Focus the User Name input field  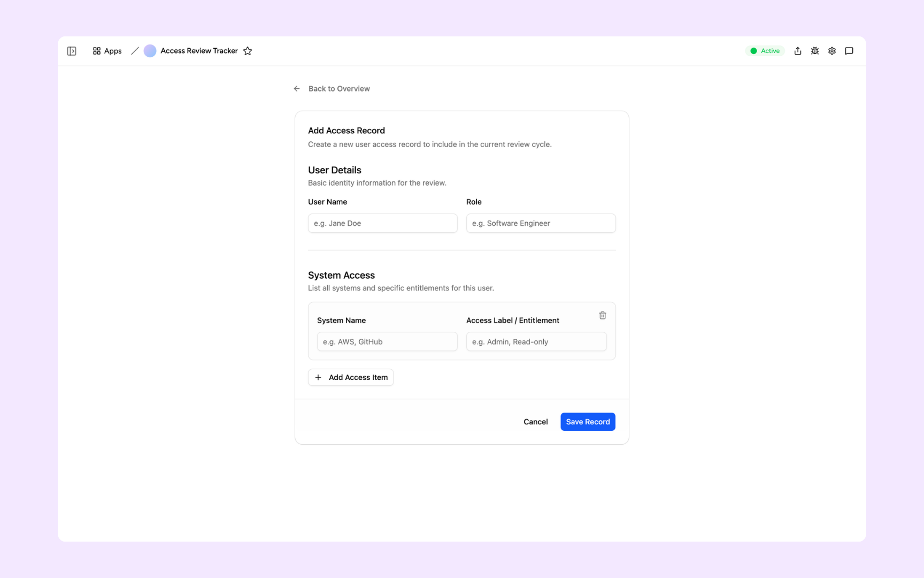point(383,223)
